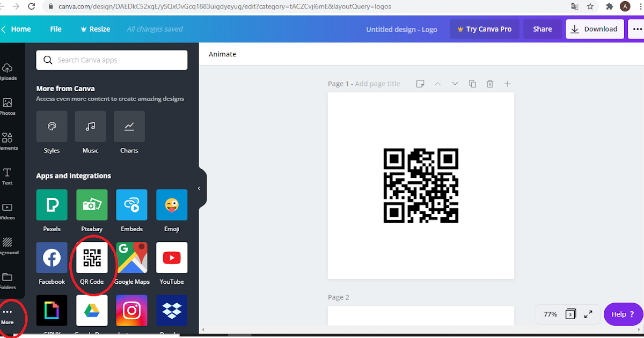Add a new page with plus icon
Image resolution: width=644 pixels, height=338 pixels.
click(507, 84)
